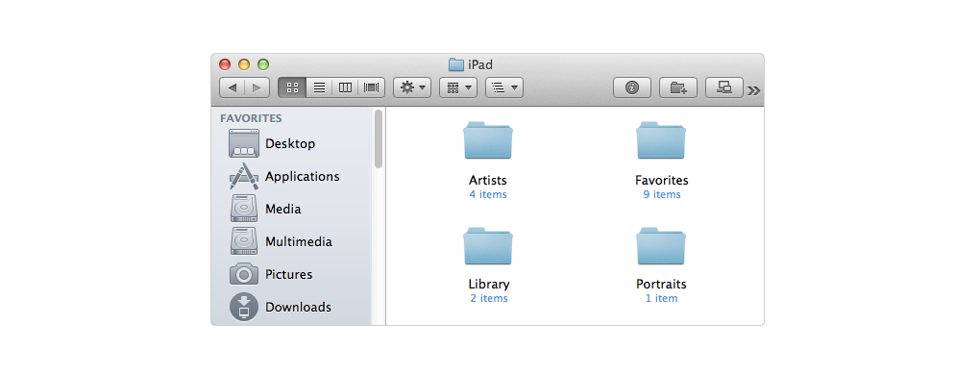The height and width of the screenshot is (375, 980).
Task: Switch to list view
Action: click(319, 87)
